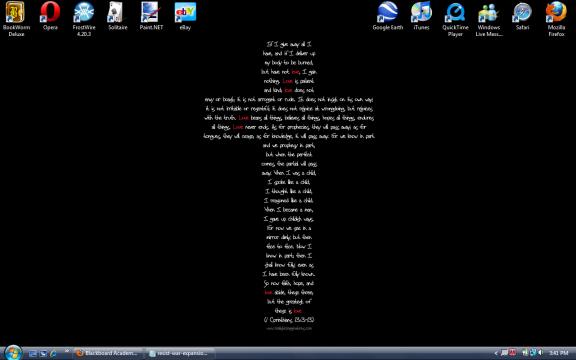
Task: Select the Solitaire desktop icon
Action: [118, 15]
